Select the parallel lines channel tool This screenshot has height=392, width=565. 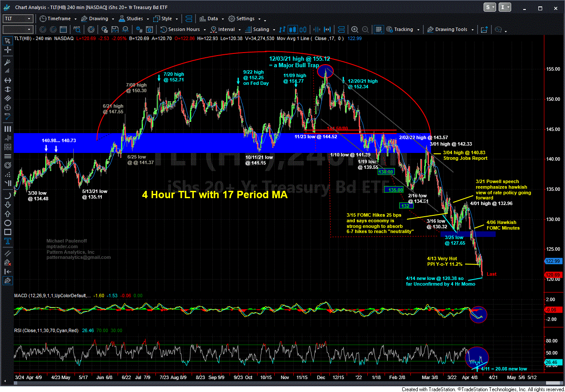coord(7,99)
